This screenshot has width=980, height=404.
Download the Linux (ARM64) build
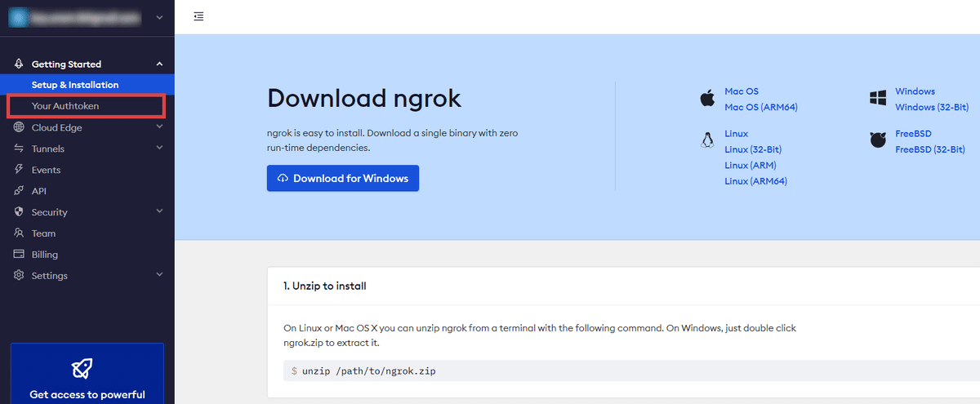point(756,181)
